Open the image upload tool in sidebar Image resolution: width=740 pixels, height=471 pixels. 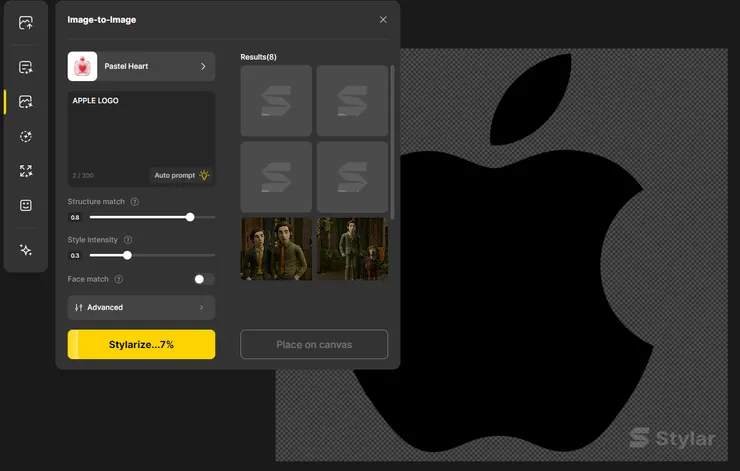25,23
